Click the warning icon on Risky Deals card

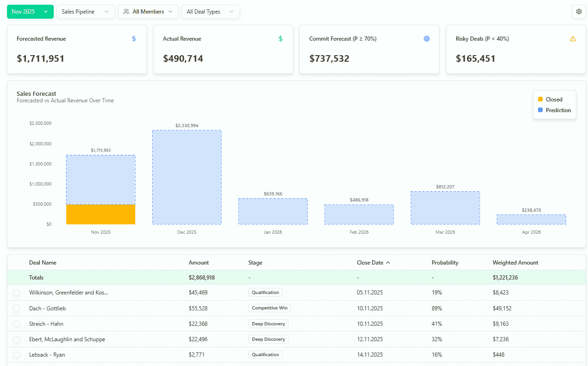coord(573,39)
